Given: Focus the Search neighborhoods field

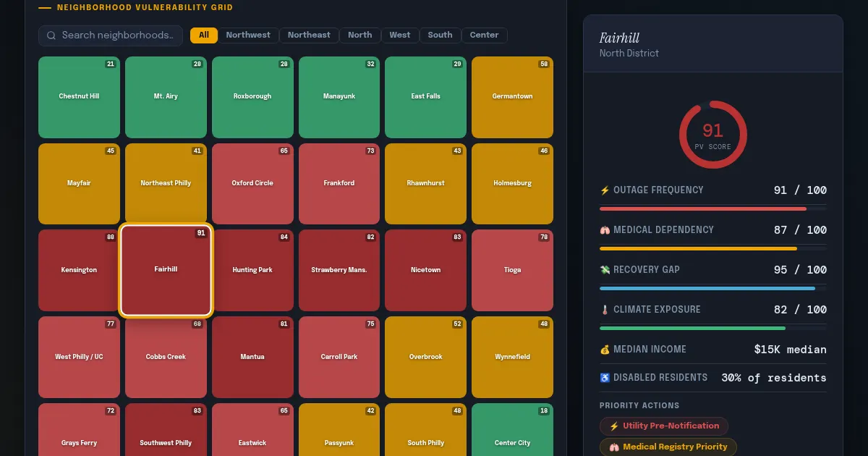Looking at the screenshot, I should (111, 35).
